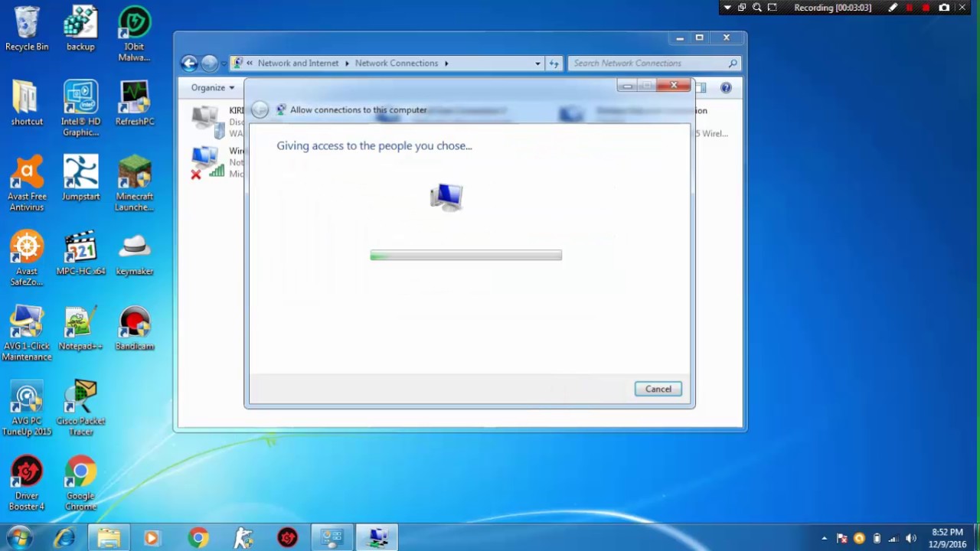980x551 pixels.
Task: Open the Bandicam recording bar dropdown arrow
Action: (x=727, y=8)
